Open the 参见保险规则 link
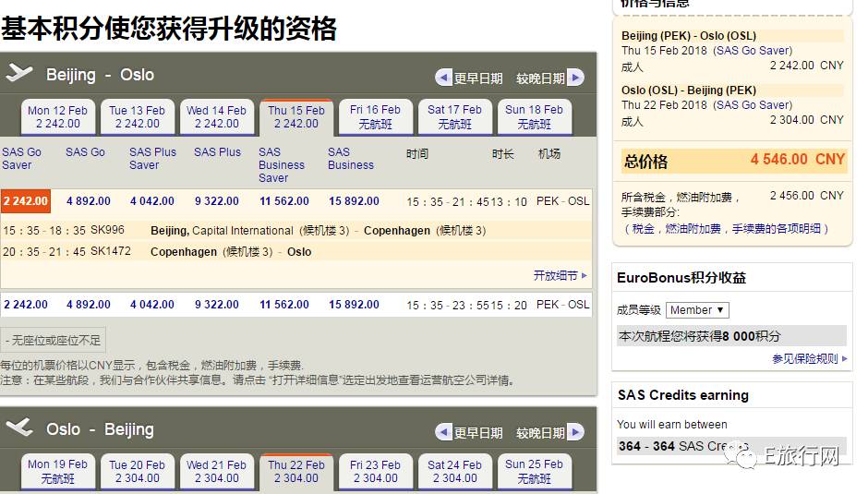 [x=809, y=359]
